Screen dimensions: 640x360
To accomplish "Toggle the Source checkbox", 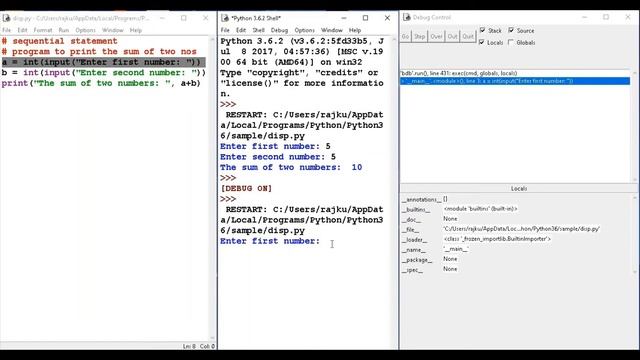I will [511, 30].
